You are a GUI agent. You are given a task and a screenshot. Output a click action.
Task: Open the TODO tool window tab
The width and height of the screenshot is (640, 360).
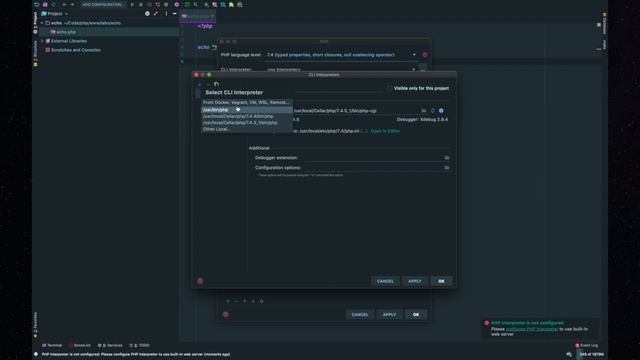140,345
